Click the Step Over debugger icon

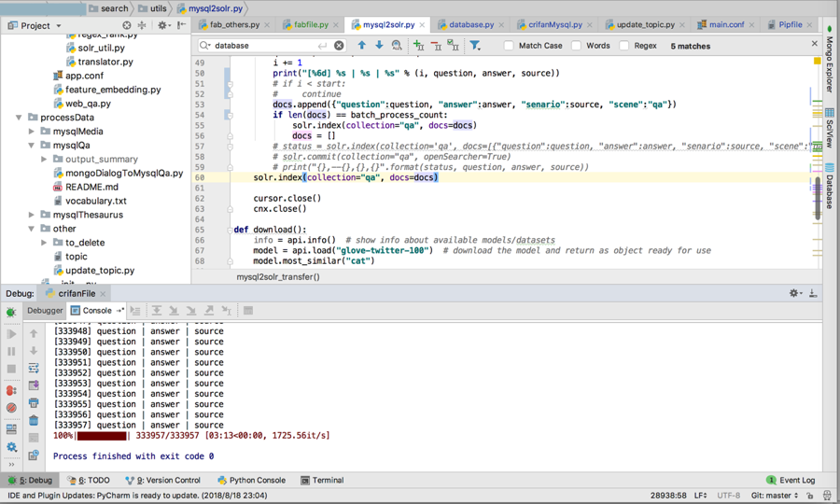(157, 311)
